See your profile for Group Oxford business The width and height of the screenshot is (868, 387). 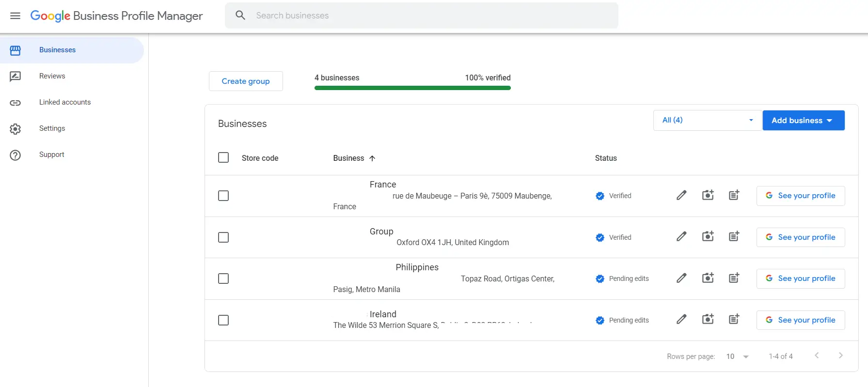pos(801,237)
